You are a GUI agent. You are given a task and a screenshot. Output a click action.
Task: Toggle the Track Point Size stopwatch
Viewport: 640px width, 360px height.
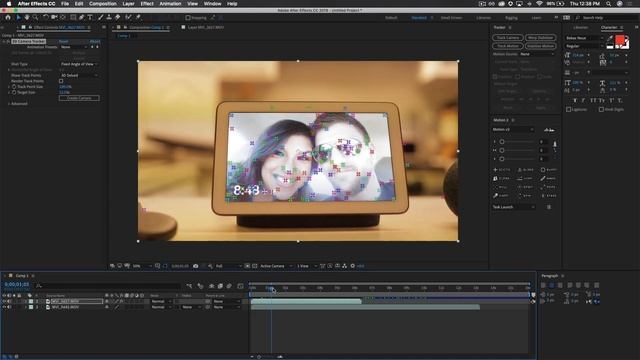pos(14,87)
